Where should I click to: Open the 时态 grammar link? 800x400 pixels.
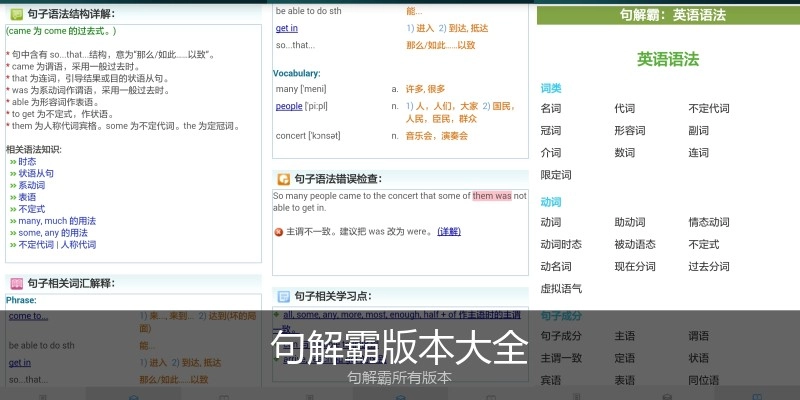(x=27, y=162)
